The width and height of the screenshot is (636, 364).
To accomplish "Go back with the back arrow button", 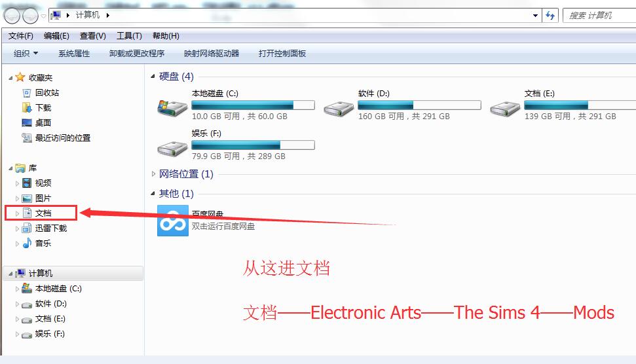I will (11, 16).
